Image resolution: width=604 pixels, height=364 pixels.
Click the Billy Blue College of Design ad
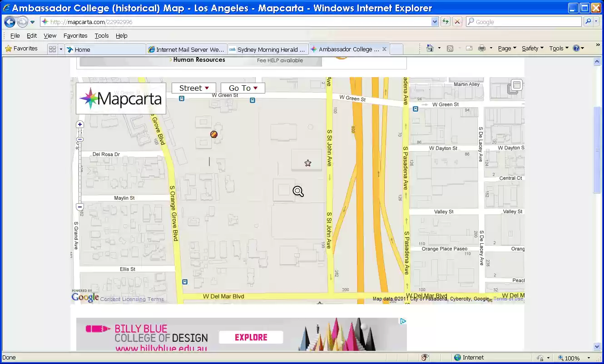pyautogui.click(x=241, y=334)
